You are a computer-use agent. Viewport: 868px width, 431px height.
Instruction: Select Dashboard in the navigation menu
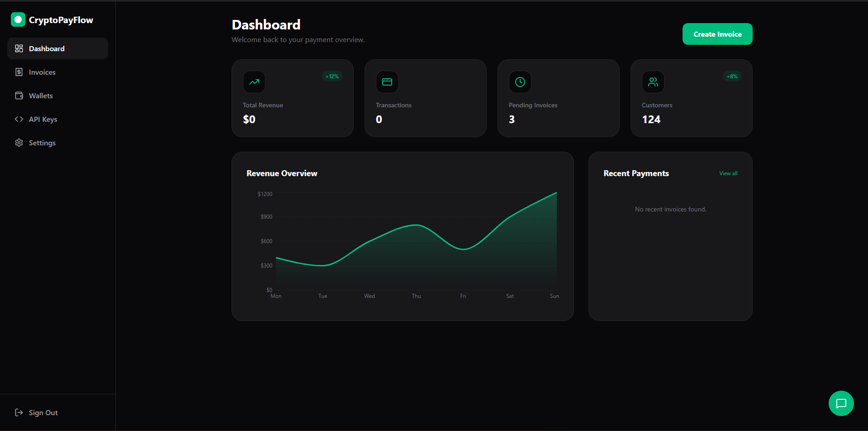coord(47,48)
